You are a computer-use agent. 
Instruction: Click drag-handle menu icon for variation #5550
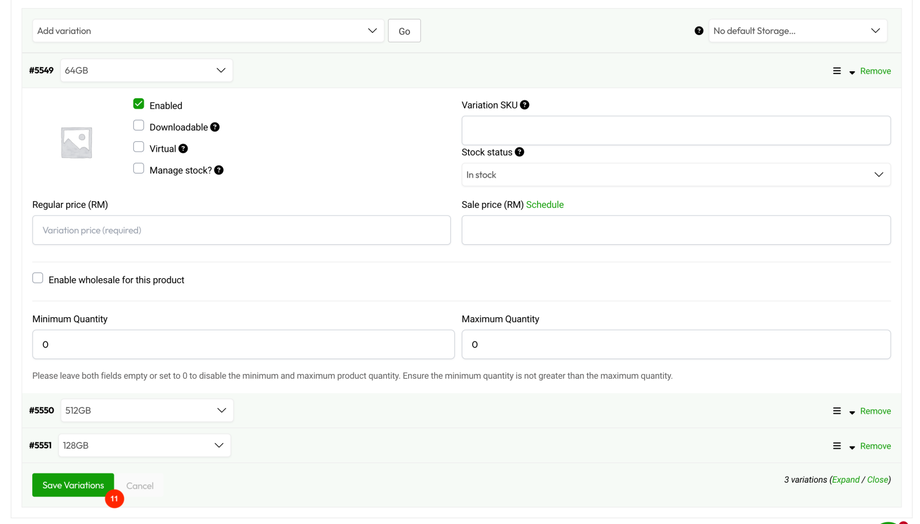pos(837,411)
